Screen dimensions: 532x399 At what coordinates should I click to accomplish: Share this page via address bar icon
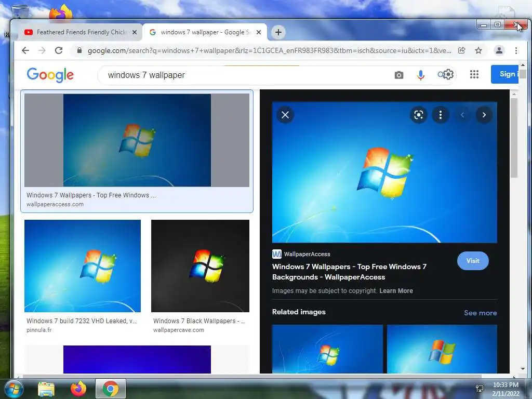pyautogui.click(x=461, y=50)
